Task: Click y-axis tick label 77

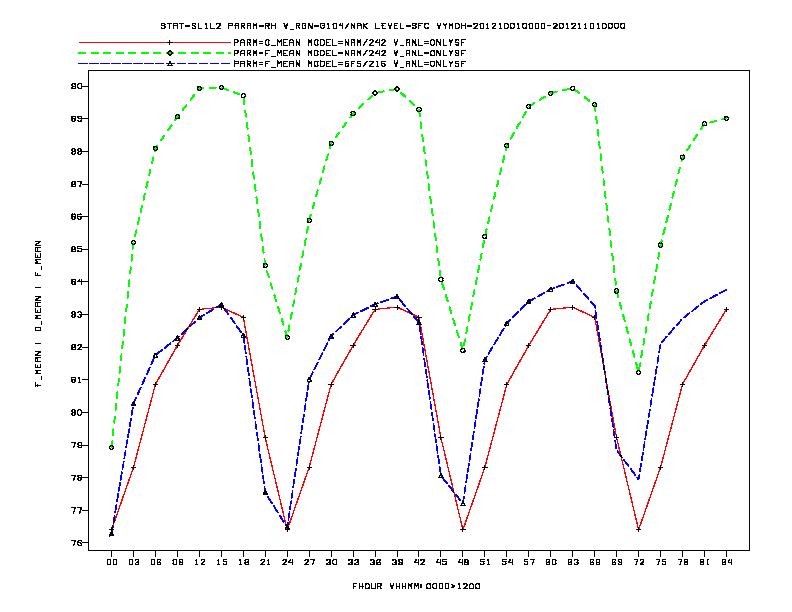Action: pyautogui.click(x=76, y=511)
